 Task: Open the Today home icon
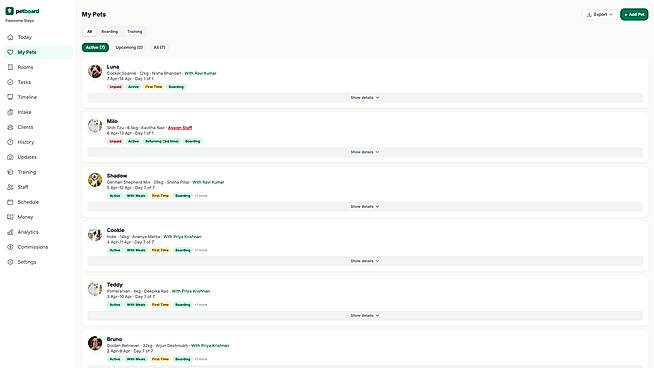[10, 37]
